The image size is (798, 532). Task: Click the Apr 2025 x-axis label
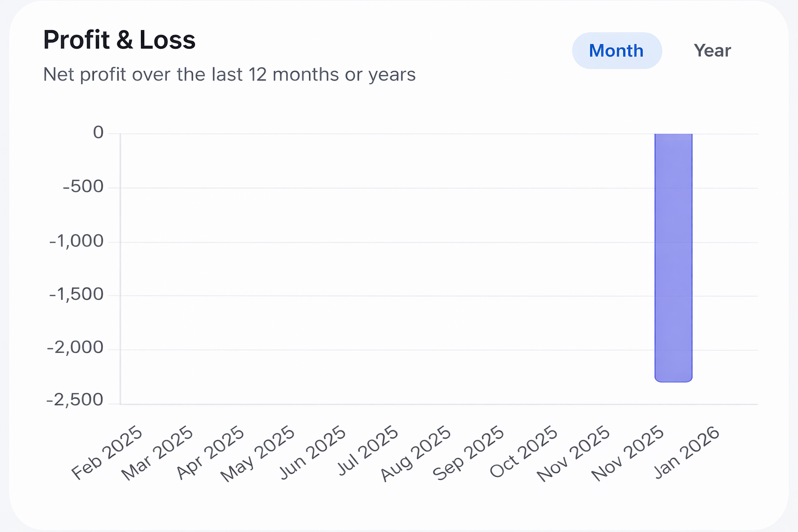point(210,453)
